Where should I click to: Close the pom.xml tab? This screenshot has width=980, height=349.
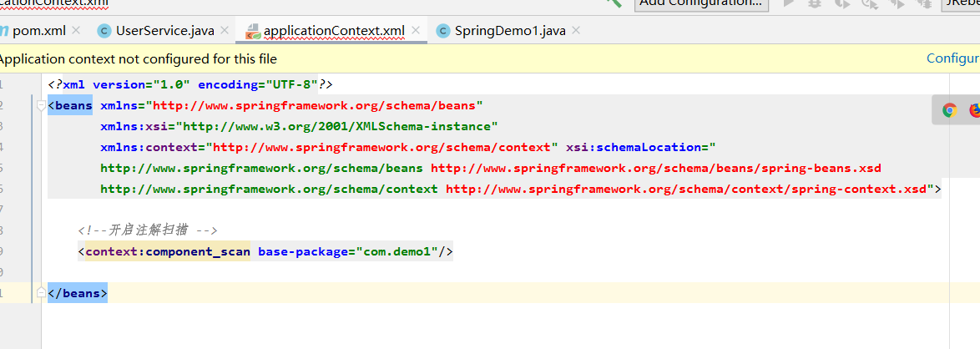(76, 31)
